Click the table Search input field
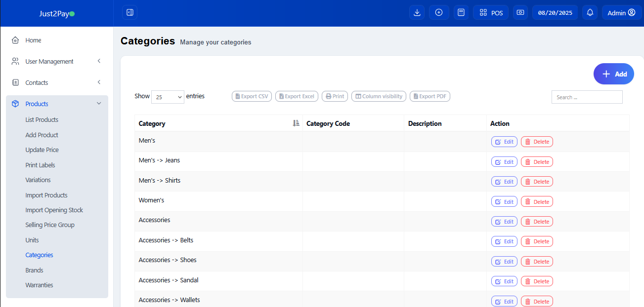This screenshot has width=644, height=307. [587, 97]
